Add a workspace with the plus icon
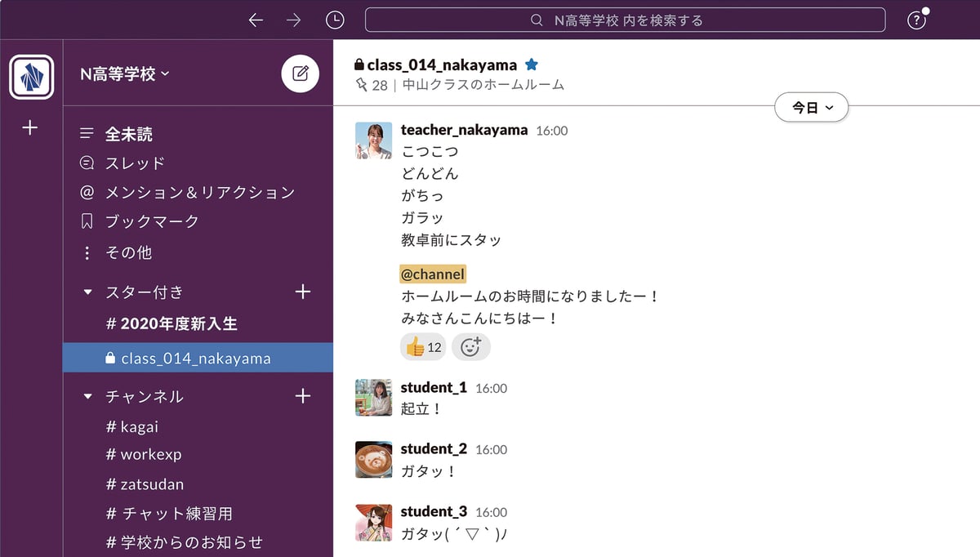The width and height of the screenshot is (980, 557). (x=30, y=127)
